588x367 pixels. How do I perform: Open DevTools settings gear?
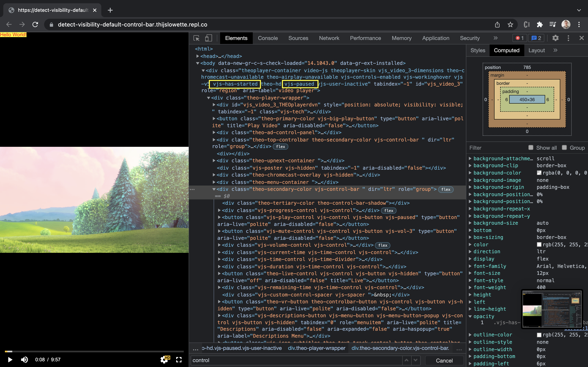555,38
